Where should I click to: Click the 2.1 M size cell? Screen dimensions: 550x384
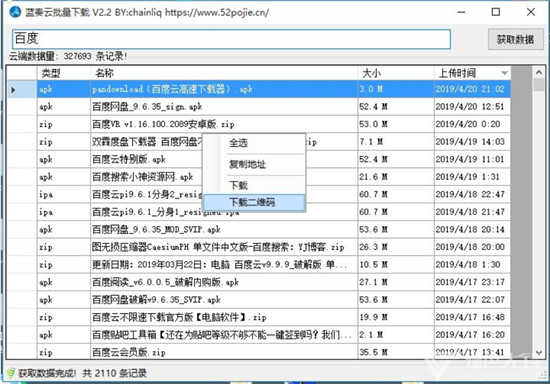pyautogui.click(x=396, y=335)
